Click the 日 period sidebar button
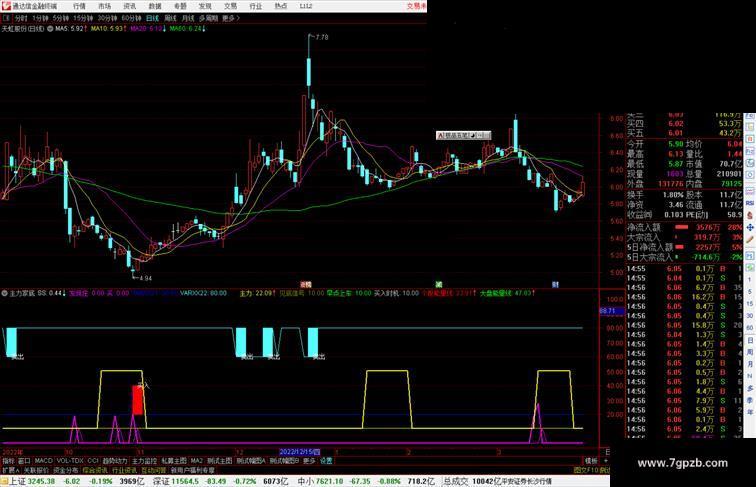Viewport: 756px width, 487px height. [x=750, y=340]
